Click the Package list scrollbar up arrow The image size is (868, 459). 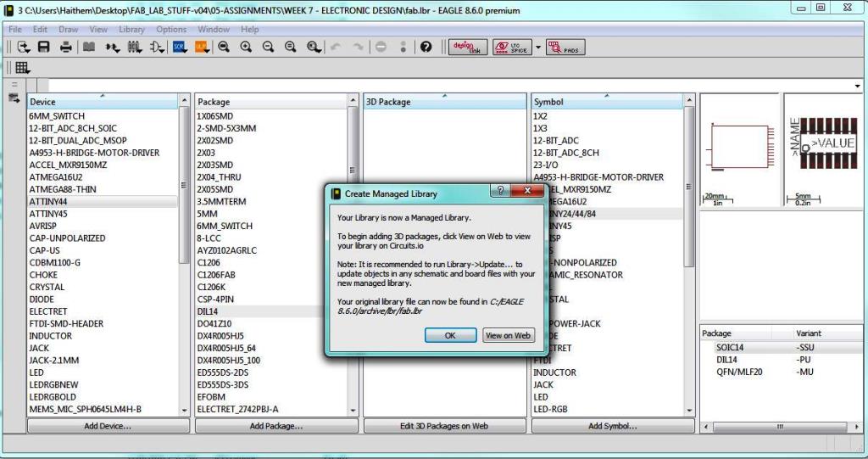pyautogui.click(x=353, y=100)
